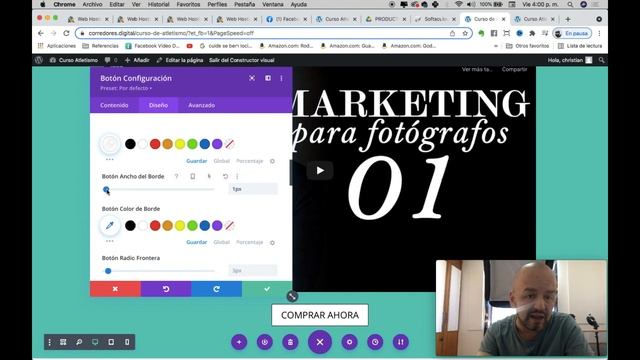640x360 pixels.
Task: Select Global under Botón Color de Borde
Action: click(x=222, y=242)
